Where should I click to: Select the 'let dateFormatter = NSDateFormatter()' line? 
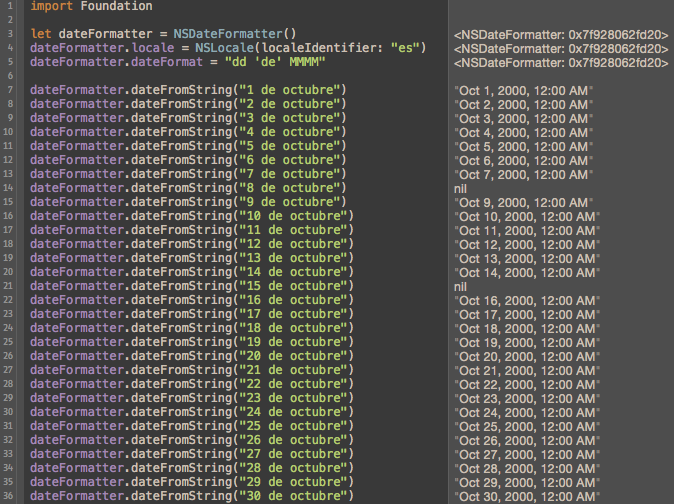point(163,34)
